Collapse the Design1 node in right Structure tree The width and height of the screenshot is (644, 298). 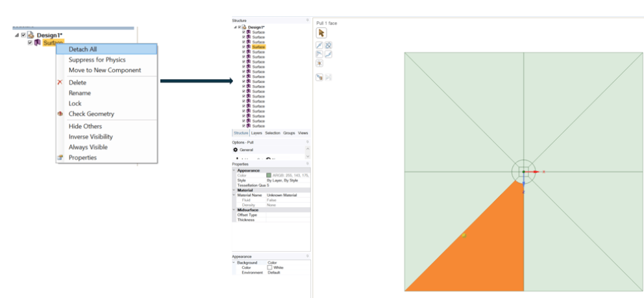tap(234, 27)
